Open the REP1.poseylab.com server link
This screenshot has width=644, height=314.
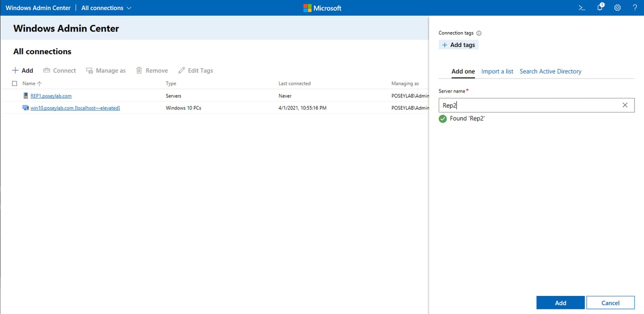coord(51,95)
